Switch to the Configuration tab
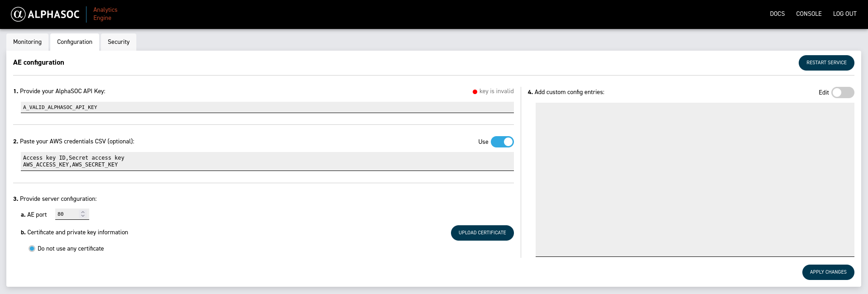Image resolution: width=868 pixels, height=294 pixels. pos(75,42)
